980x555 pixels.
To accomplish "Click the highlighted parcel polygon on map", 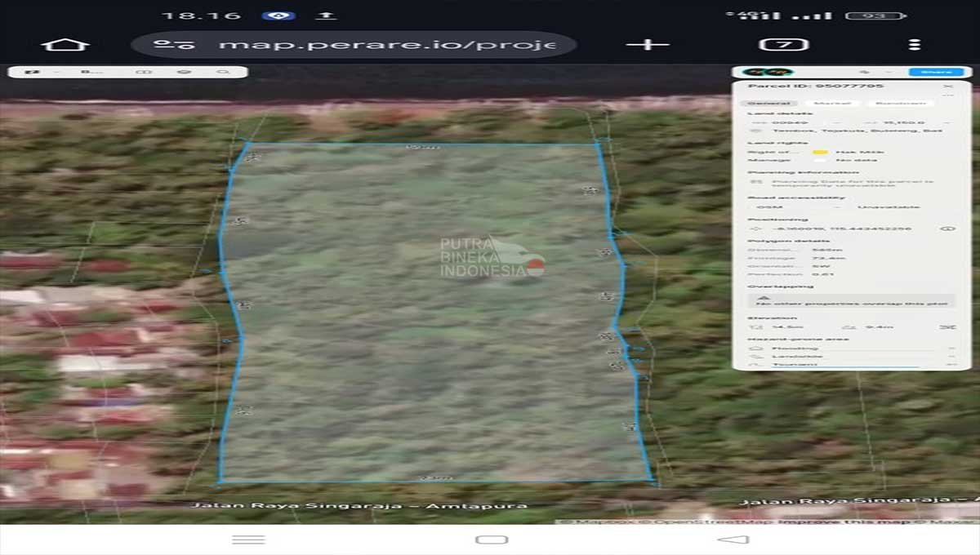I will (433, 314).
